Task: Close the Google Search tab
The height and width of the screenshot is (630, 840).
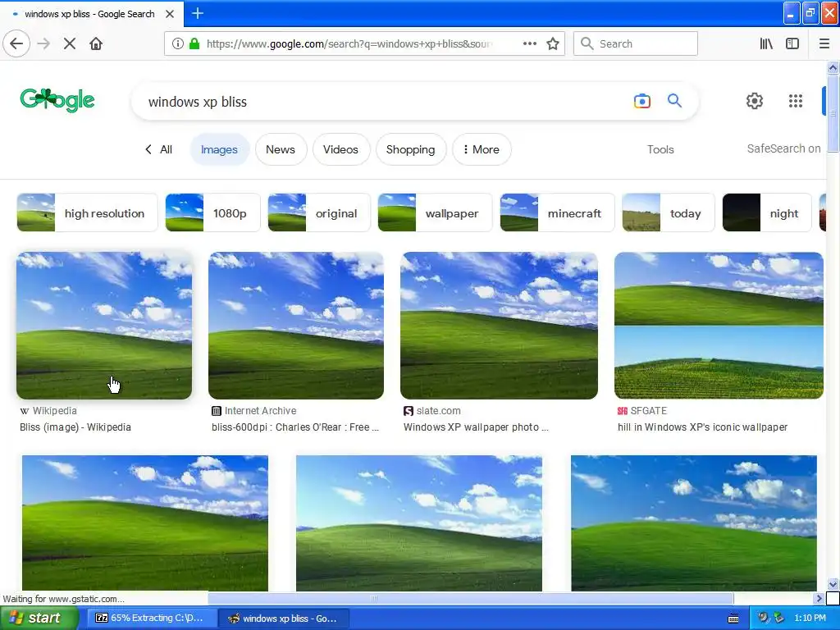Action: [169, 14]
